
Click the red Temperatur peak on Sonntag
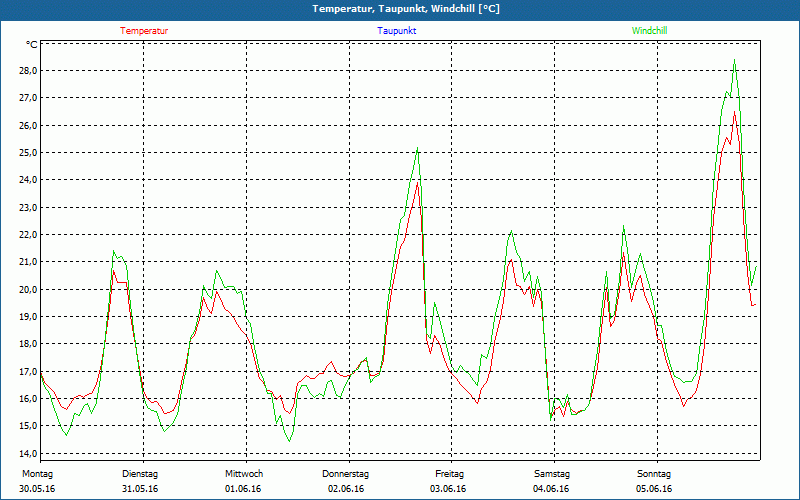tap(734, 112)
